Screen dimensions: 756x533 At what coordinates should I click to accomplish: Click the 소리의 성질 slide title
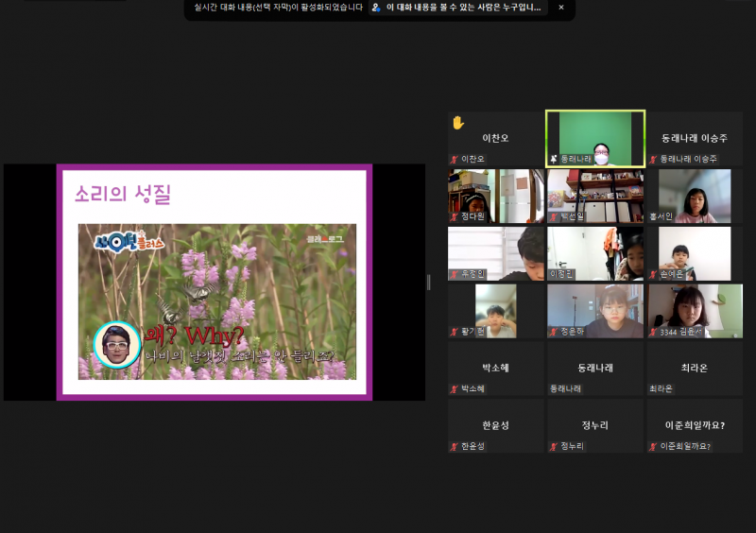point(123,195)
